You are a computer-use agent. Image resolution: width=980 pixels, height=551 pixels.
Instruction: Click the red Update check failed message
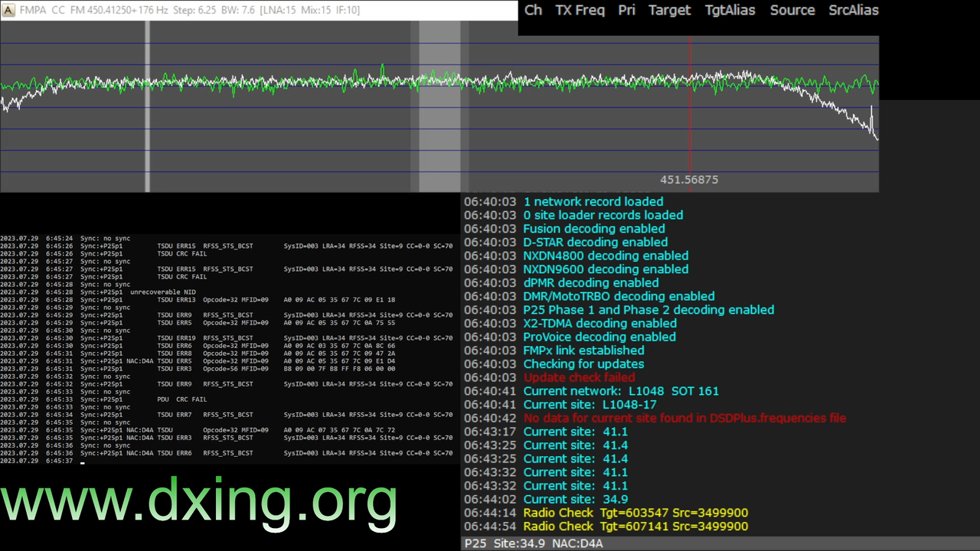pos(579,377)
